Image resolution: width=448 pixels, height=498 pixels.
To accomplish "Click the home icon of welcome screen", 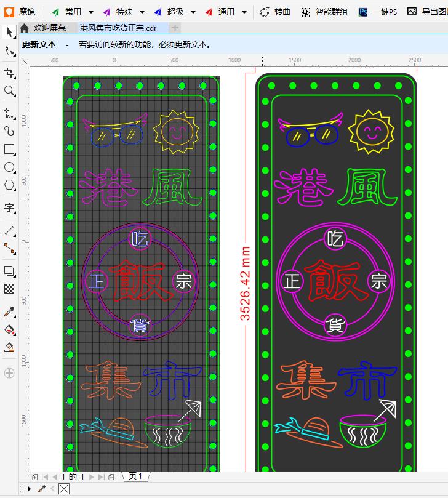I will coord(24,28).
